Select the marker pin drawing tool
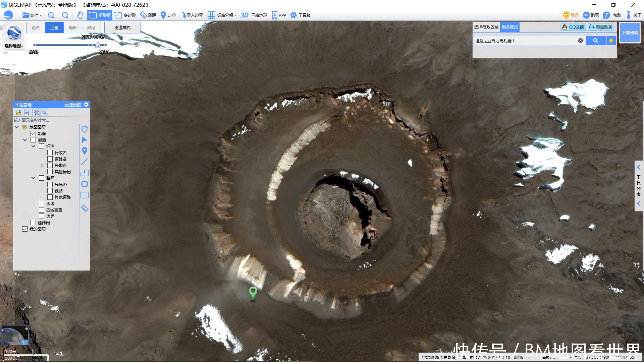Screen dimensions: 644x362 point(85,151)
